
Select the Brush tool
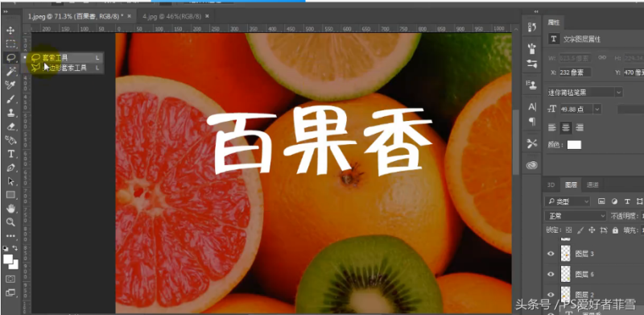click(10, 99)
